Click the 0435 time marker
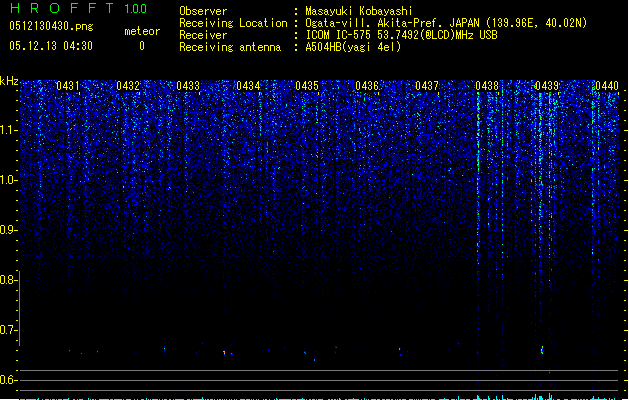This screenshot has height=400, width=629. (x=307, y=86)
